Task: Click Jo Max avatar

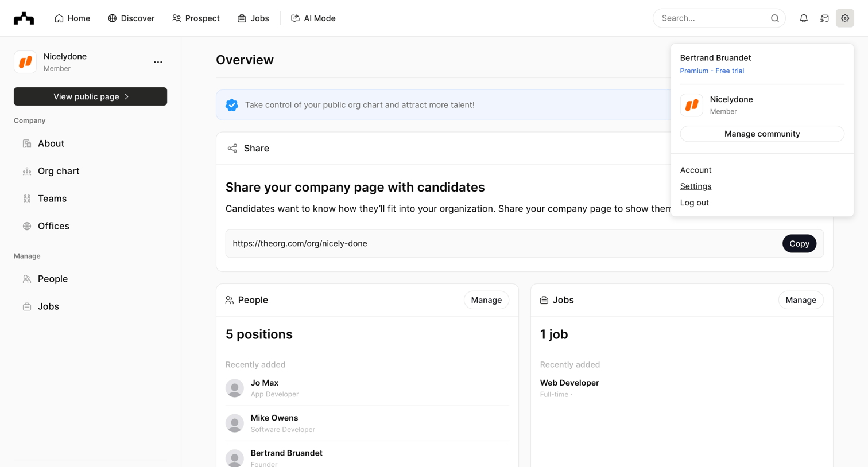Action: 235,388
